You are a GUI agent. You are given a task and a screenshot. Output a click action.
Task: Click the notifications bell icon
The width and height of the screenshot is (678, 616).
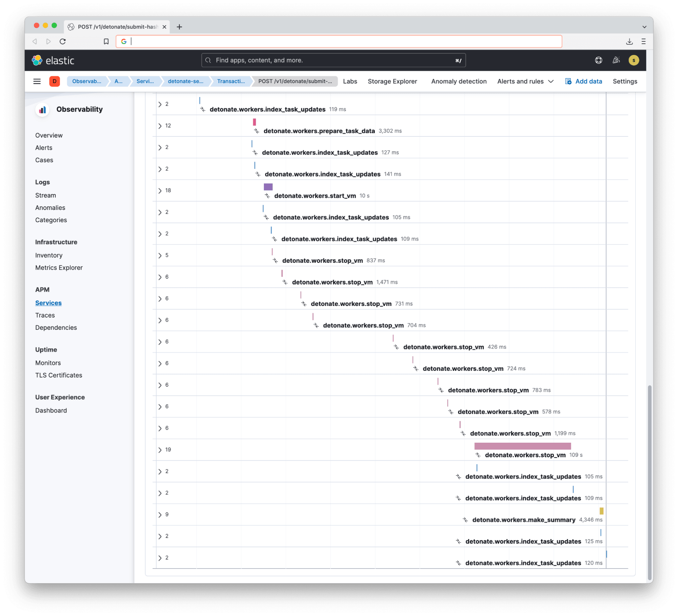(x=617, y=60)
